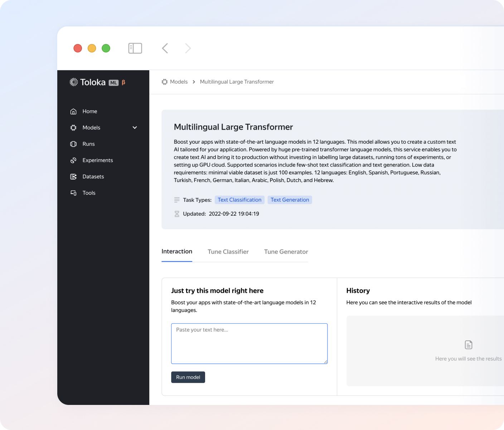Click the Text Classification tag

coord(239,200)
